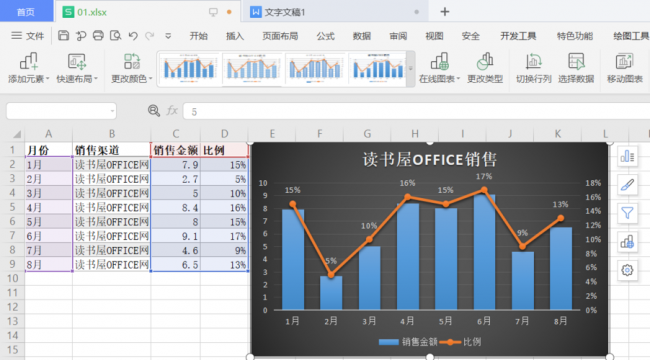
Task: Select cell A1 月份
Action: pos(49,150)
